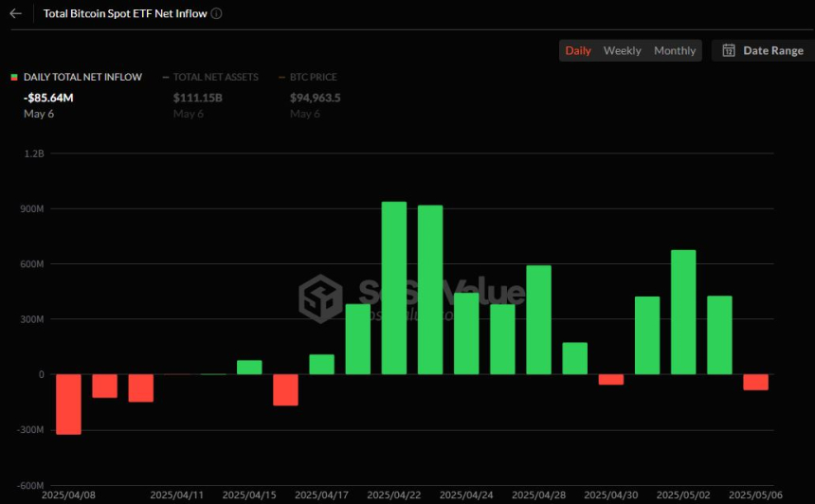Screen dimensions: 815x504
Task: Switch to the Weekly view tab
Action: (622, 50)
